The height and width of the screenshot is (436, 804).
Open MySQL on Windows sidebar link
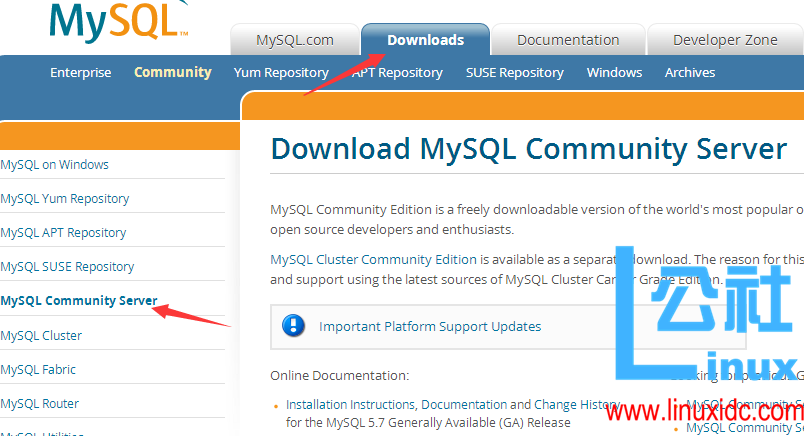(54, 165)
